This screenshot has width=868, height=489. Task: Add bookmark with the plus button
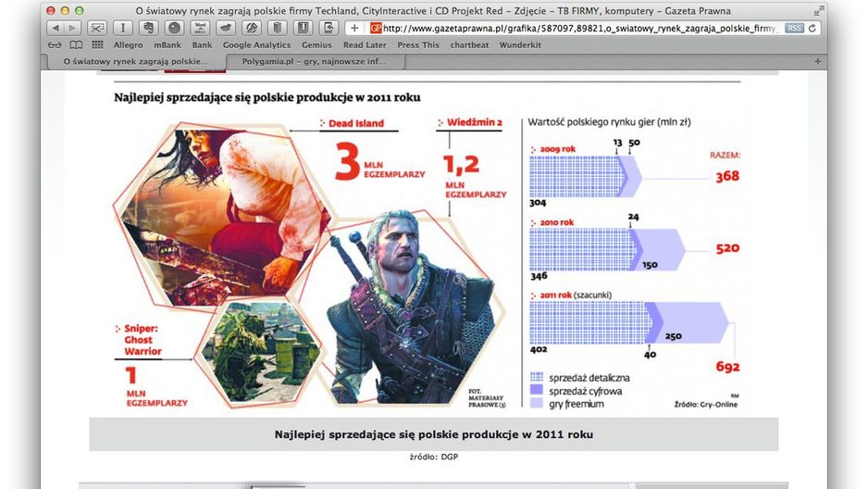[x=354, y=28]
